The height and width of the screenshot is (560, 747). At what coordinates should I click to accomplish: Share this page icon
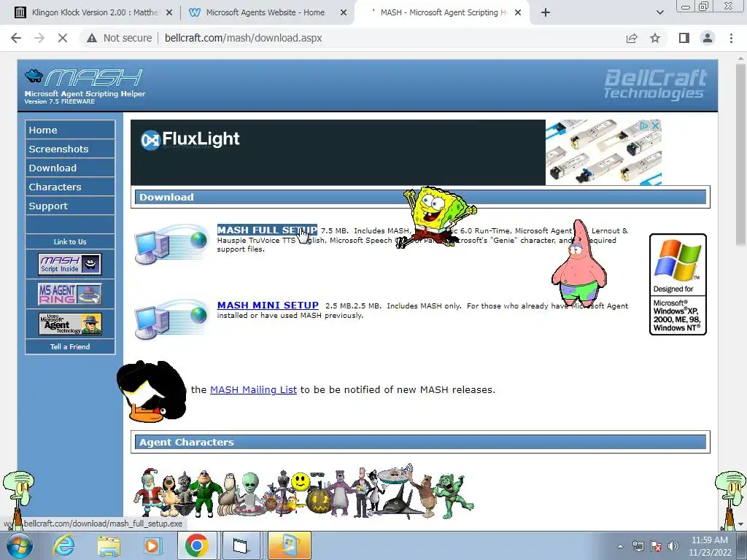click(x=632, y=38)
